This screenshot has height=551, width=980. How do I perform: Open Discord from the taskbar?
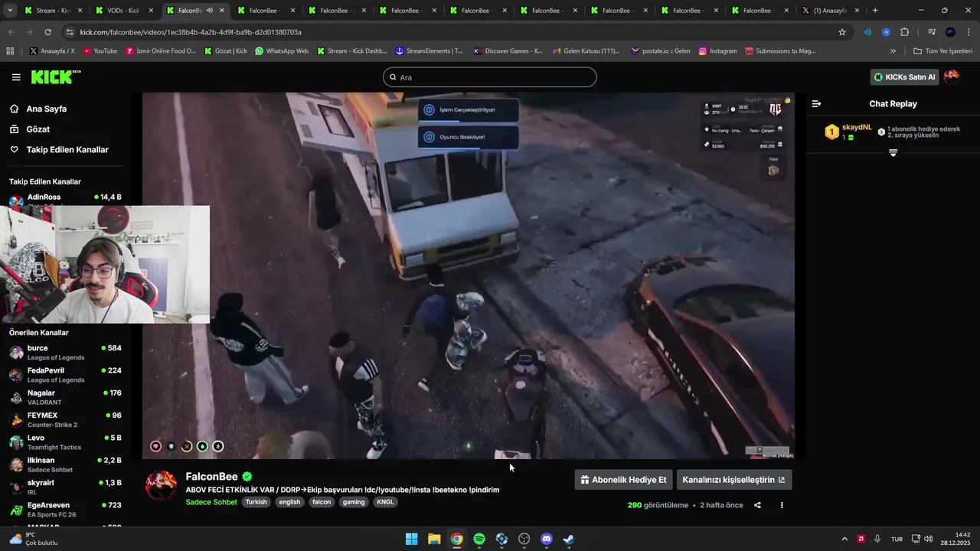pos(547,539)
